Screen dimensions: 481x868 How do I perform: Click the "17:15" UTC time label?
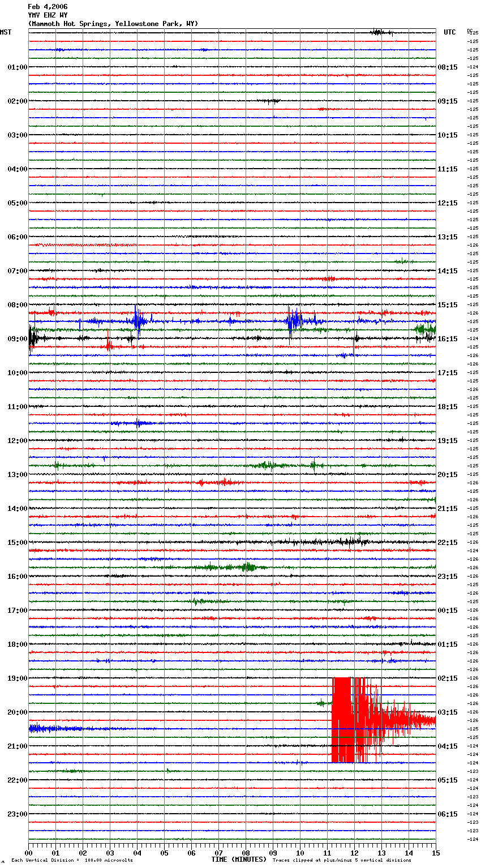448,373
